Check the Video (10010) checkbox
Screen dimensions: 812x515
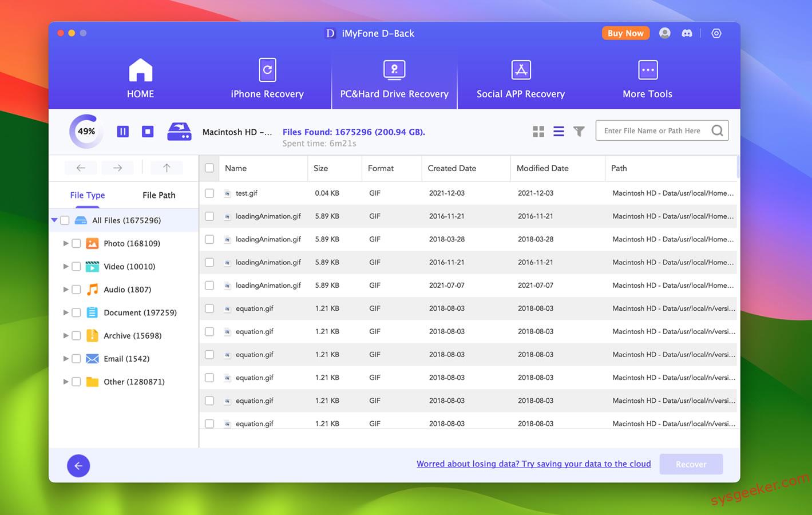tap(76, 266)
